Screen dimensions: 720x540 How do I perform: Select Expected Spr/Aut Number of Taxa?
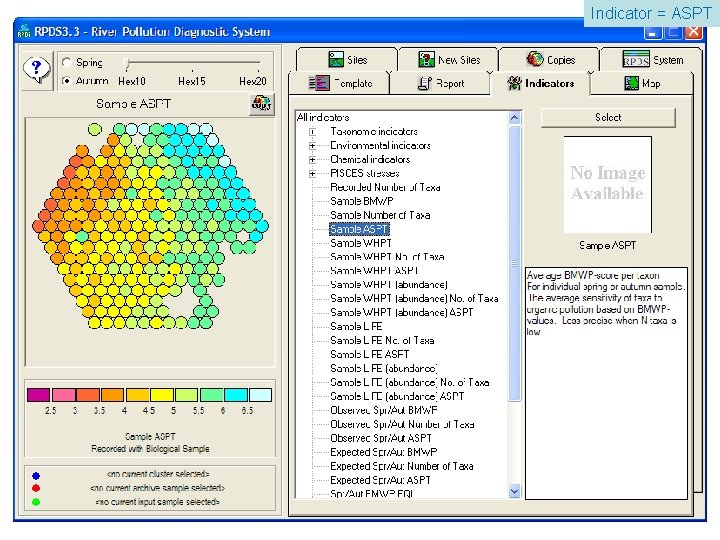tap(401, 466)
